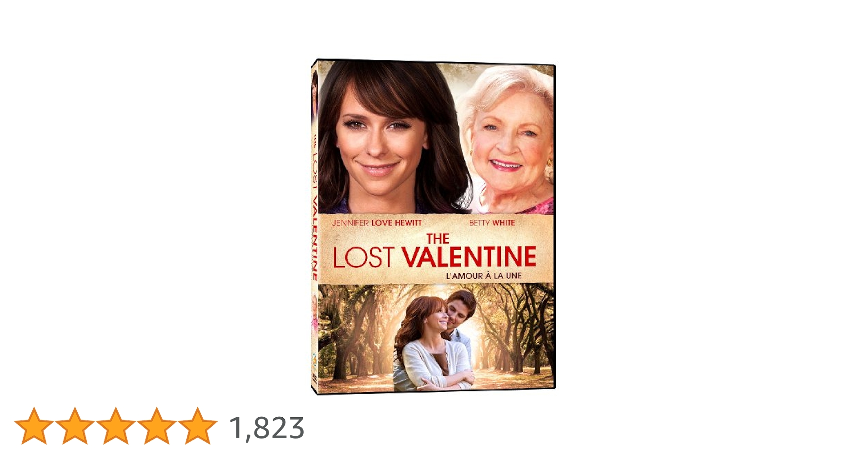Click the first orange rating star
This screenshot has height=454, width=868.
tap(34, 426)
